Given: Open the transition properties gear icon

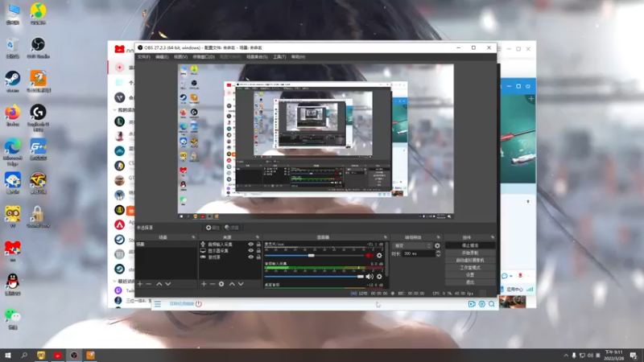Looking at the screenshot, I should pyautogui.click(x=437, y=245).
